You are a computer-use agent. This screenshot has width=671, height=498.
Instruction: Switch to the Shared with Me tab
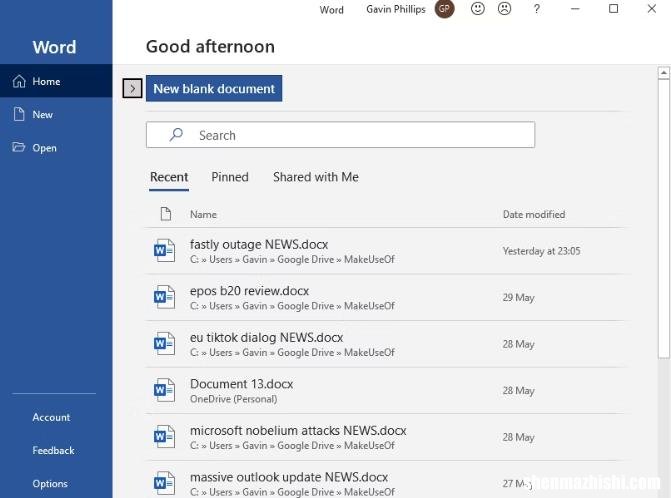tap(316, 177)
